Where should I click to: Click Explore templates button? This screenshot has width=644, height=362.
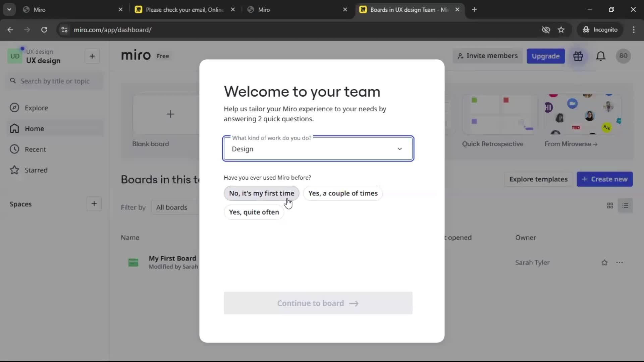click(538, 179)
